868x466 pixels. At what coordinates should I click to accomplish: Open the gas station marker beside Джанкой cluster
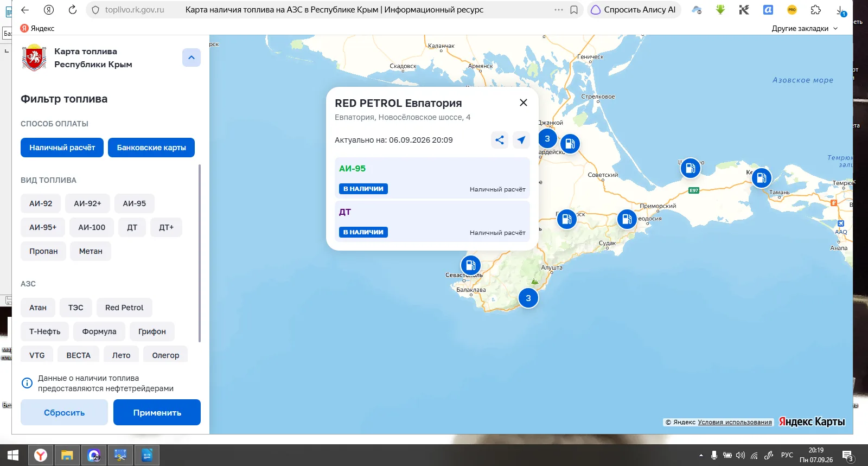click(570, 144)
